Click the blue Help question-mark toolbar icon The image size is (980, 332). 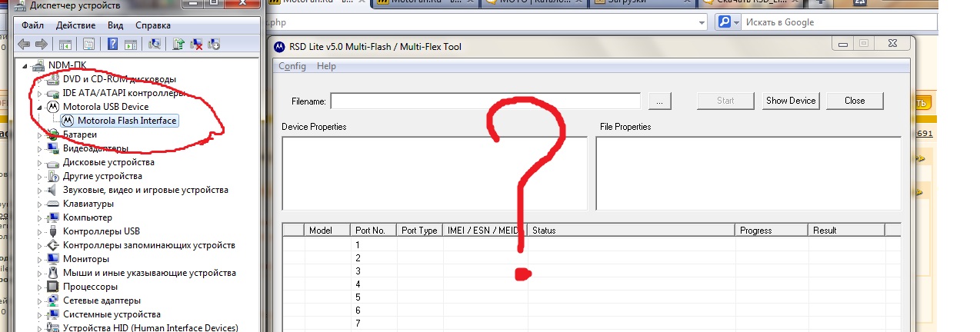click(x=113, y=44)
